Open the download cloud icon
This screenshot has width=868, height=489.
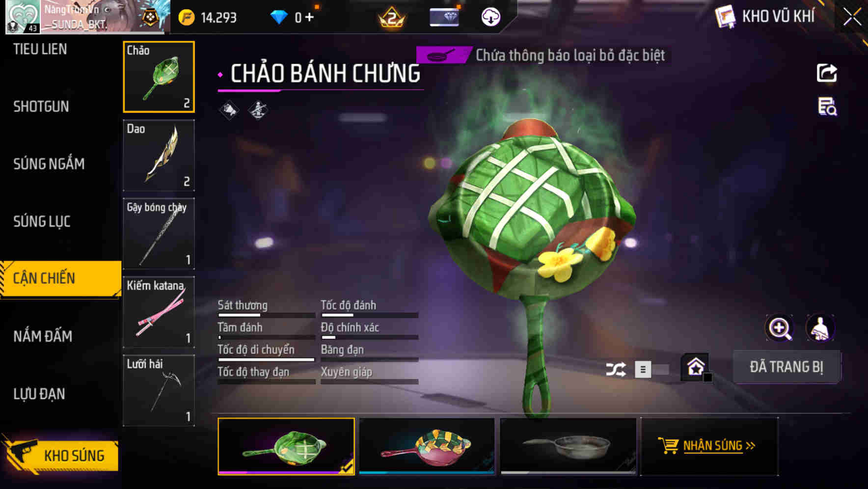click(490, 17)
